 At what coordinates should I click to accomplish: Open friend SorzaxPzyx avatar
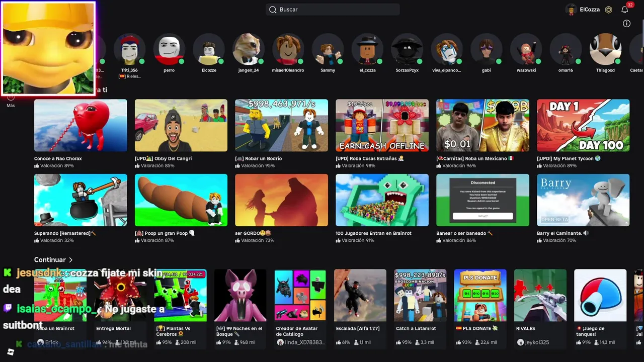click(407, 49)
